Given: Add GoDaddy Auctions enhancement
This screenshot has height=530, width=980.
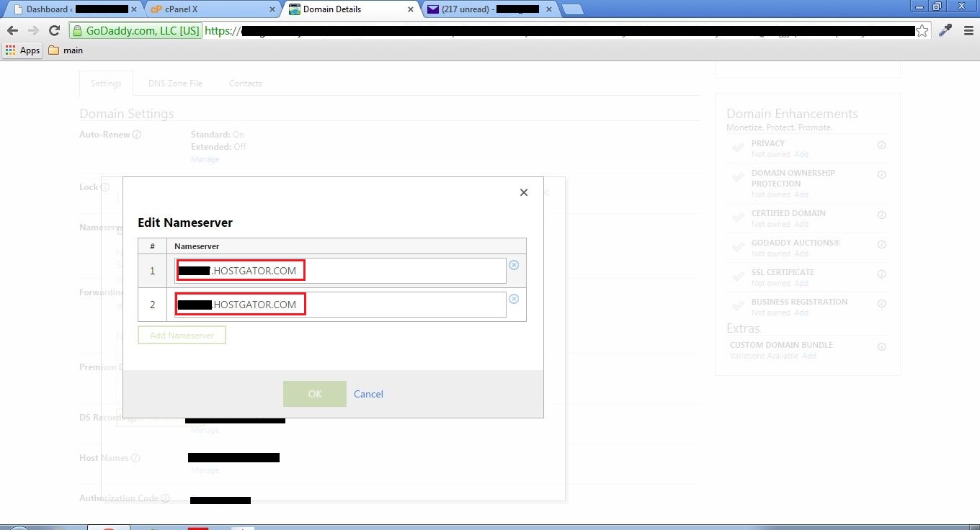Looking at the screenshot, I should pos(801,253).
